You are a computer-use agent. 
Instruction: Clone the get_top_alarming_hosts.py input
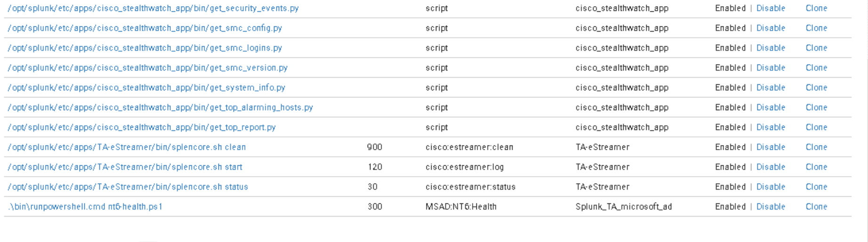[x=816, y=107]
